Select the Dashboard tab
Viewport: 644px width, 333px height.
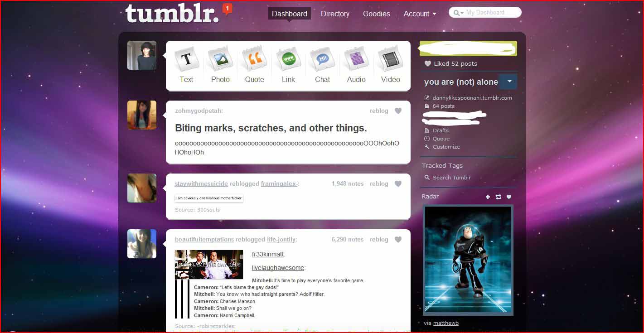pos(289,14)
